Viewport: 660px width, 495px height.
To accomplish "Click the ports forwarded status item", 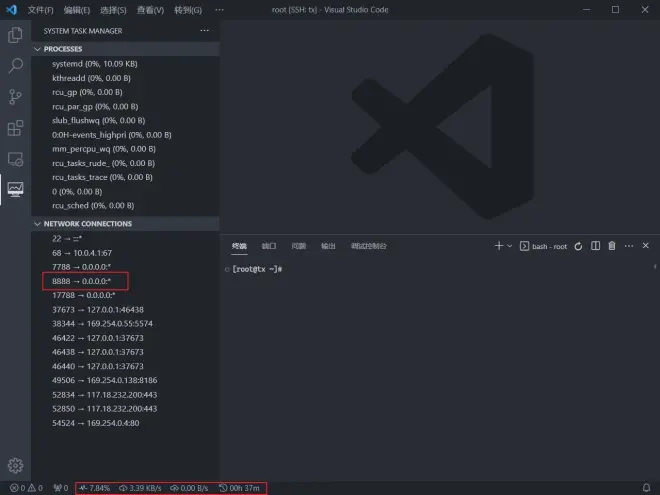I will click(x=61, y=488).
